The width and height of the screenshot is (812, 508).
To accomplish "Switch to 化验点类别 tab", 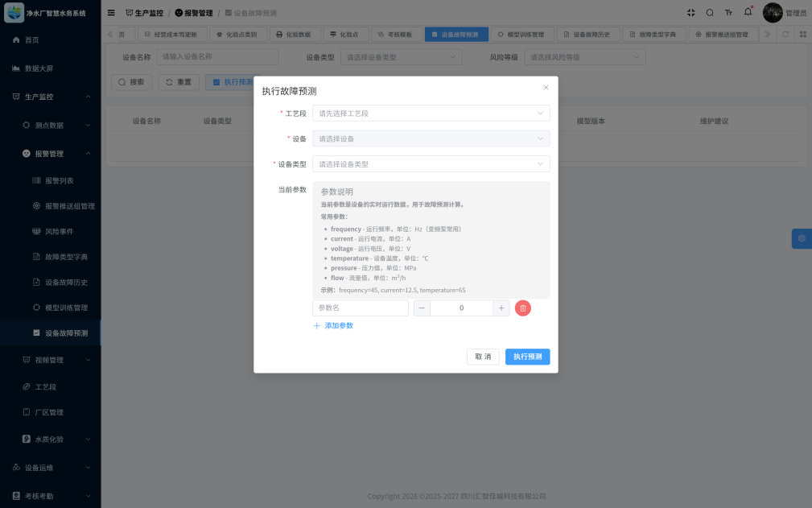I will click(x=237, y=35).
